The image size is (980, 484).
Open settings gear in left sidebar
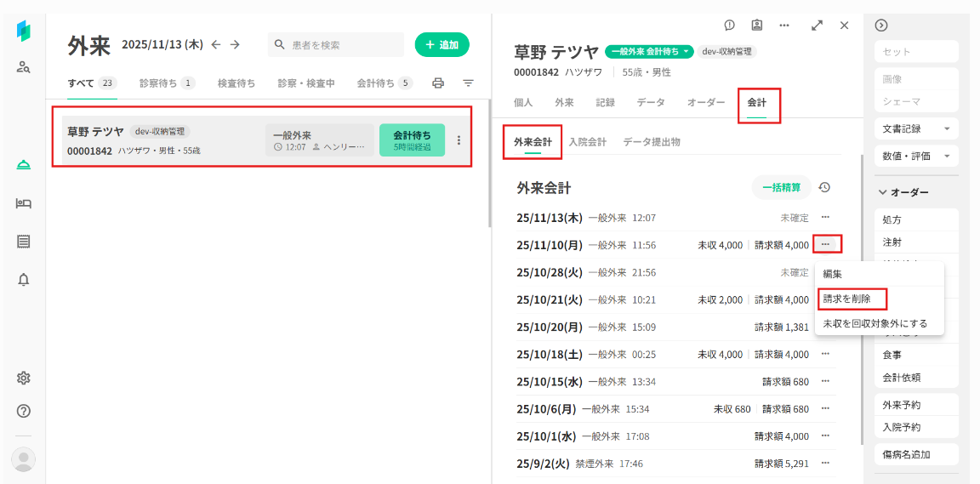click(24, 378)
